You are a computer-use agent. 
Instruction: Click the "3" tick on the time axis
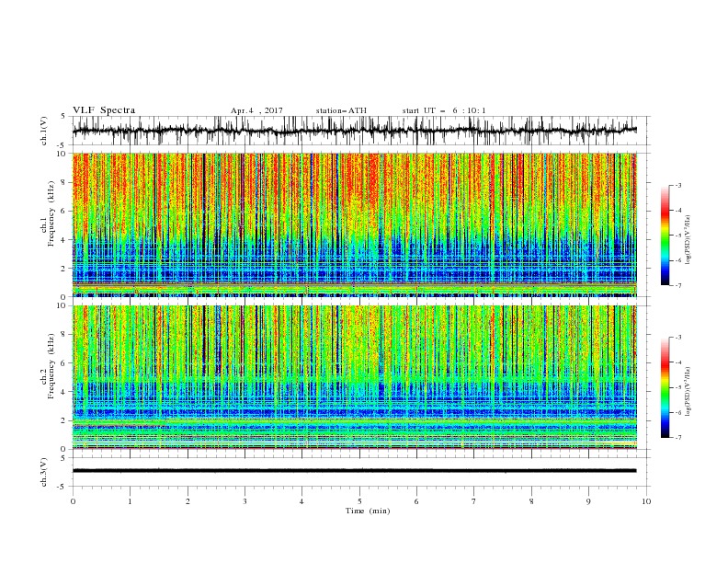click(x=245, y=501)
